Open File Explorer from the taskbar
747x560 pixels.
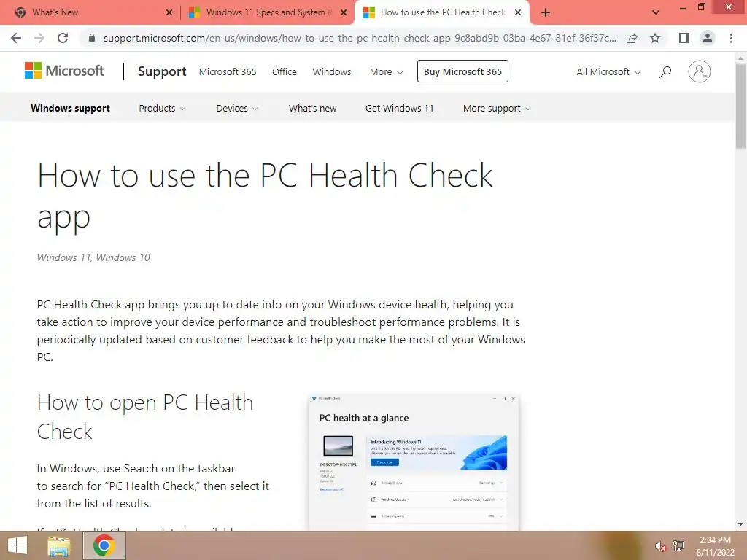pyautogui.click(x=60, y=545)
